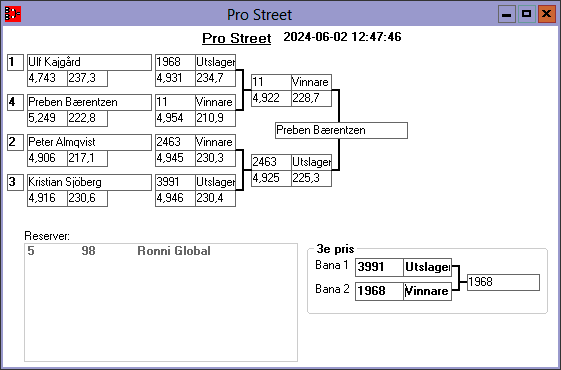Click the red app icon in title bar
This screenshot has width=561, height=370.
coord(13,14)
